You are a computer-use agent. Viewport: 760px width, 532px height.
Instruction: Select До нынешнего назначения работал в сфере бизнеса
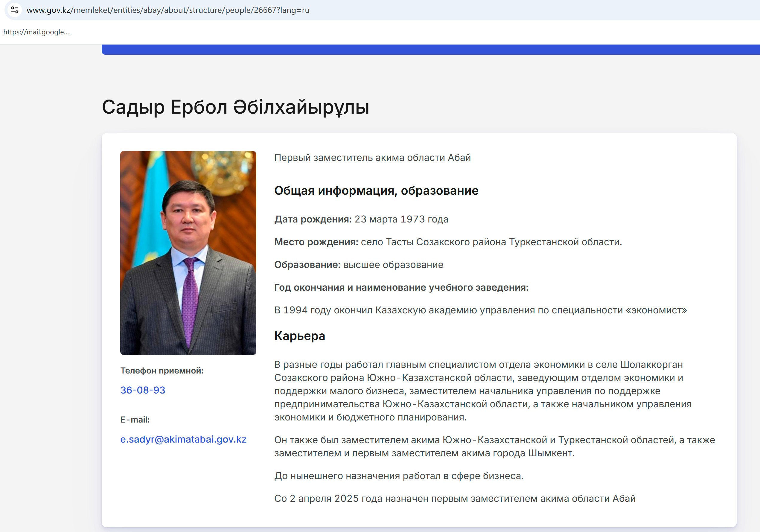pyautogui.click(x=399, y=476)
